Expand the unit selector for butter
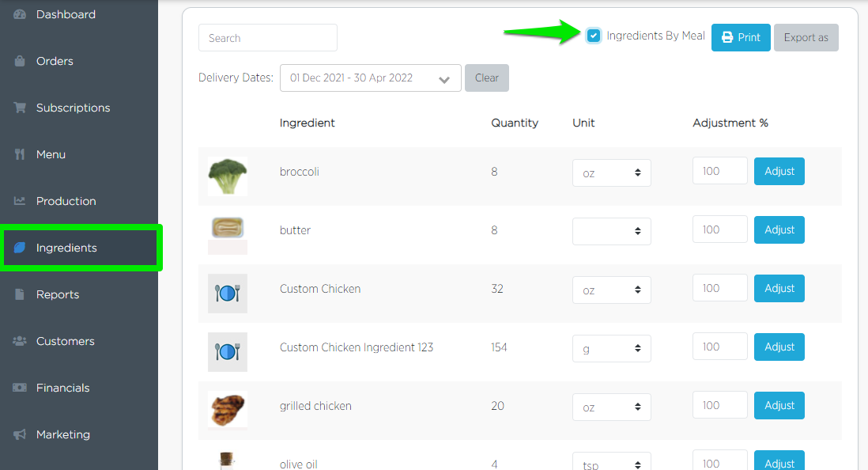 point(611,231)
